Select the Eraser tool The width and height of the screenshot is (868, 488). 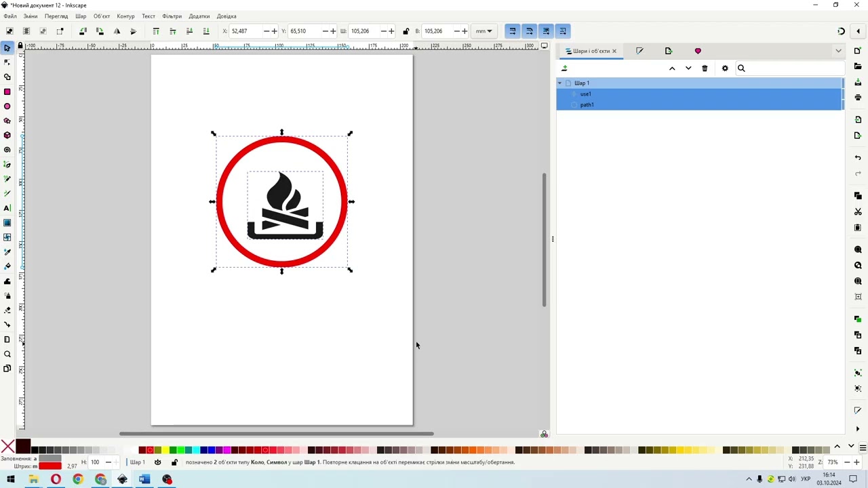pos(7,310)
